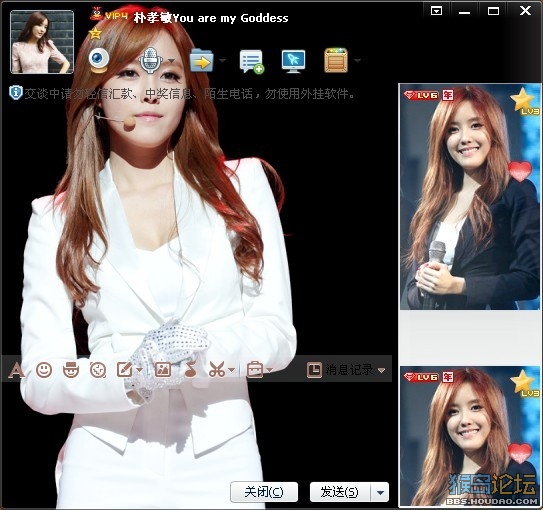Viewport: 543px width, 510px height.
Task: Expand screenshot options dropdown arrow
Action: (232, 370)
